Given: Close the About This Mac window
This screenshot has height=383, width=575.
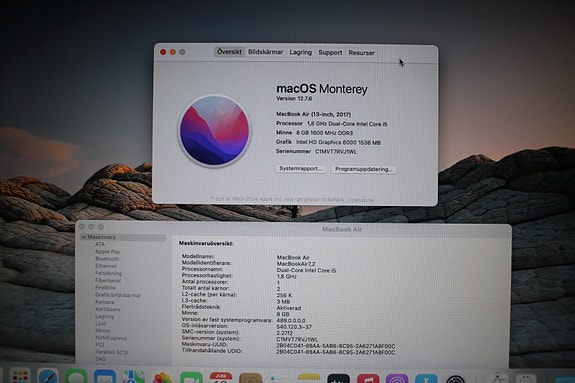Looking at the screenshot, I should pyautogui.click(x=163, y=52).
